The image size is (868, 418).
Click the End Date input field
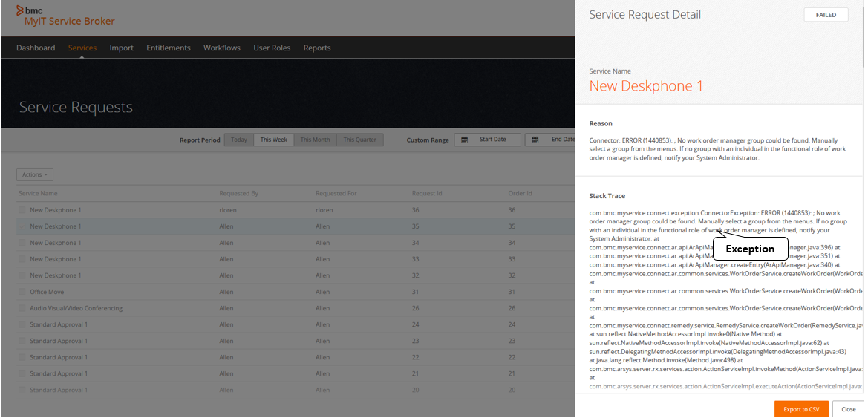(x=550, y=140)
